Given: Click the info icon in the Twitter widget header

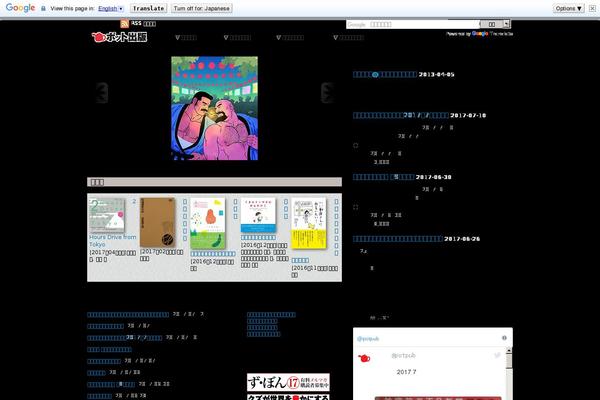Looking at the screenshot, I should pos(504,338).
